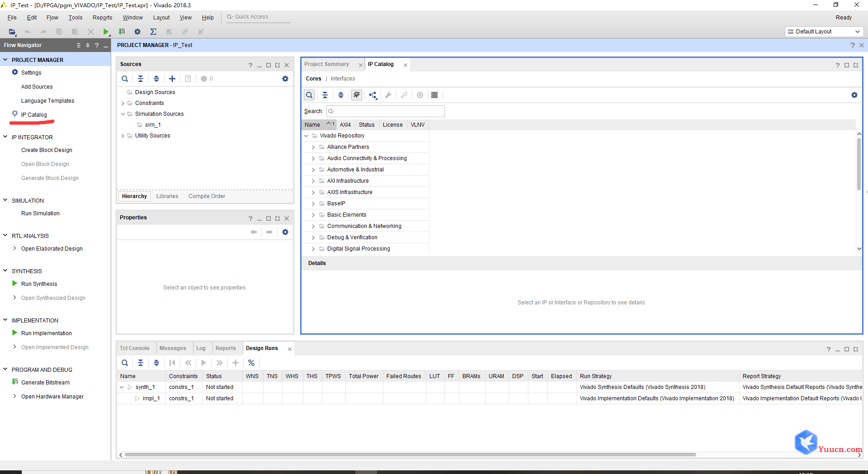This screenshot has height=474, width=868.
Task: Switch to Tcl Console tab
Action: [x=135, y=348]
